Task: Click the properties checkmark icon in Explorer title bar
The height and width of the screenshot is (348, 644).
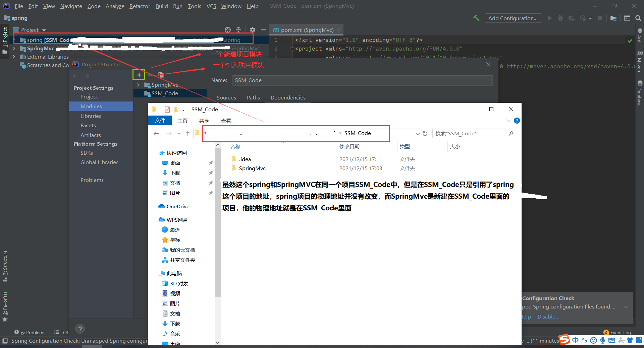Action: pyautogui.click(x=167, y=109)
